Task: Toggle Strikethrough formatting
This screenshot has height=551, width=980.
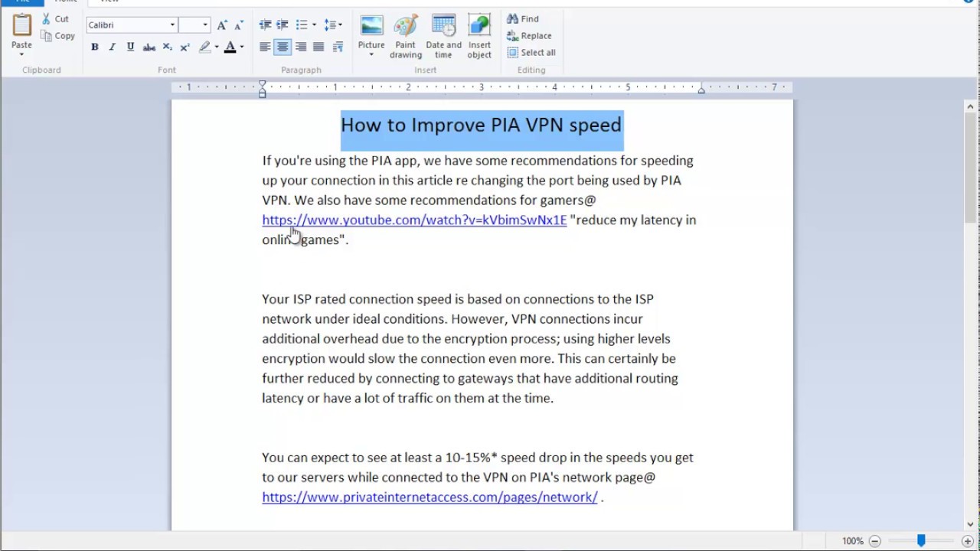Action: tap(149, 47)
